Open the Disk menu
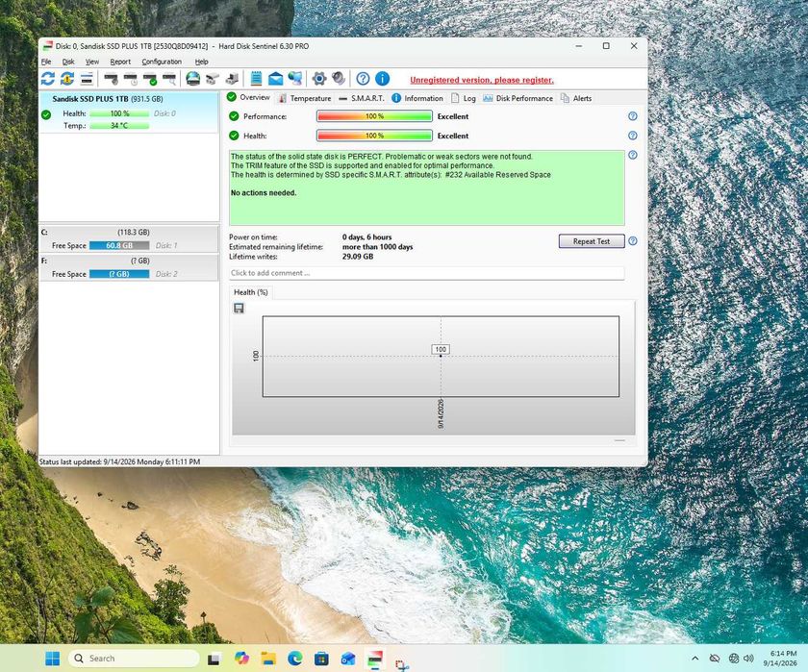Image resolution: width=808 pixels, height=672 pixels. 68,62
